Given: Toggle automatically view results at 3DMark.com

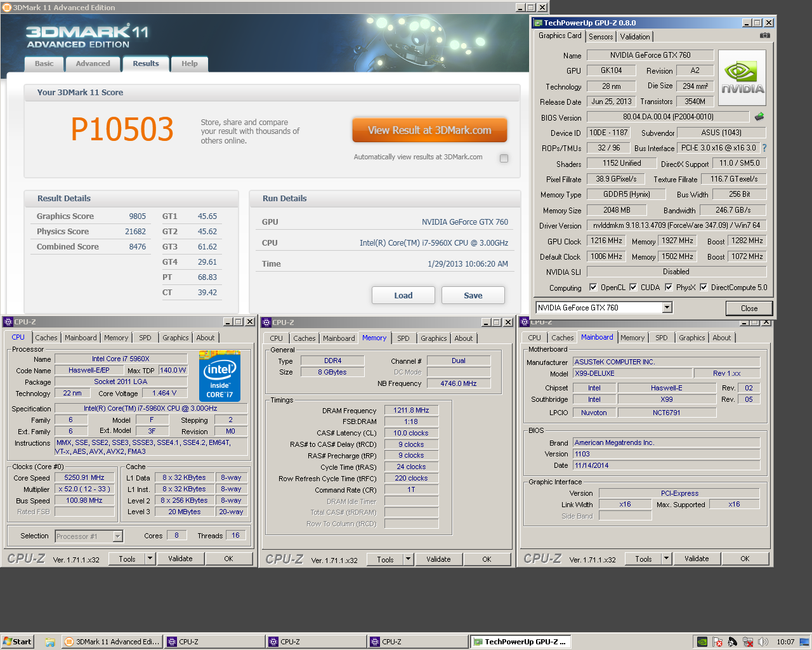Looking at the screenshot, I should 504,158.
